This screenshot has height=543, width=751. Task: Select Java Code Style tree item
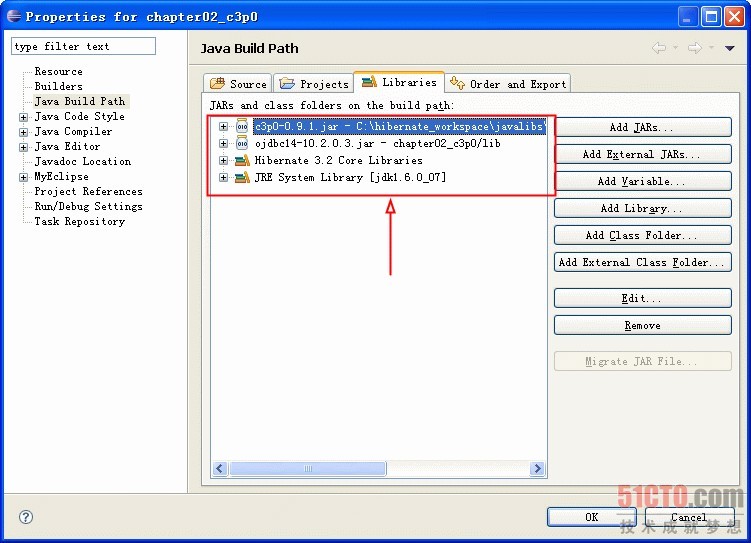click(x=80, y=116)
